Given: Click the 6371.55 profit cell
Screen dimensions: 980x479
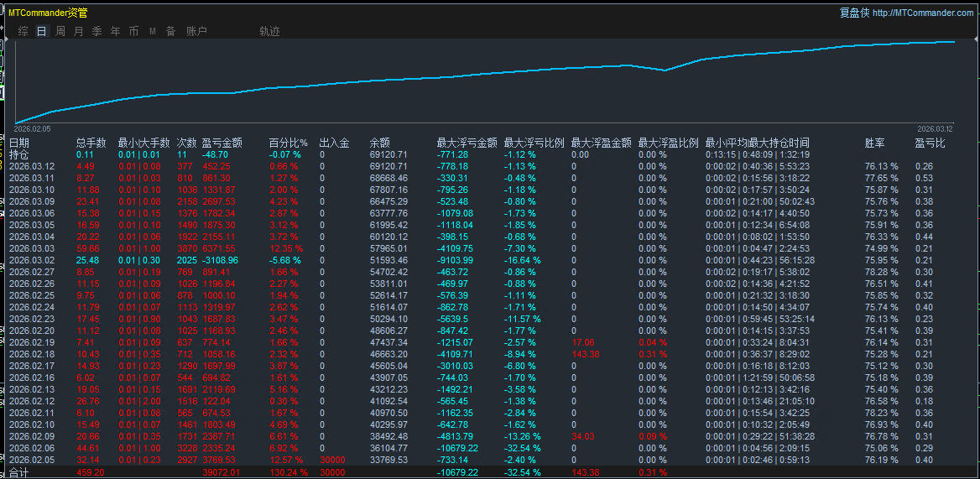Looking at the screenshot, I should tap(218, 248).
